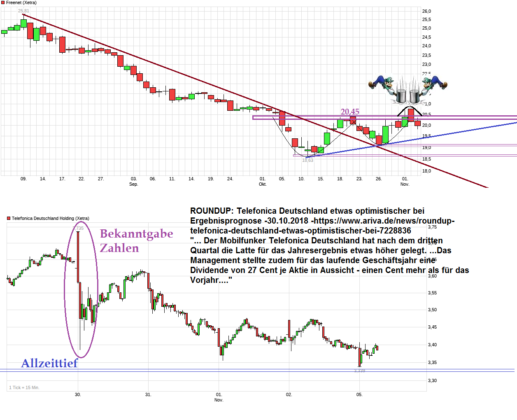Click the red Freenet legend square
Screen dimensions: 517x420
pyautogui.click(x=3, y=2)
